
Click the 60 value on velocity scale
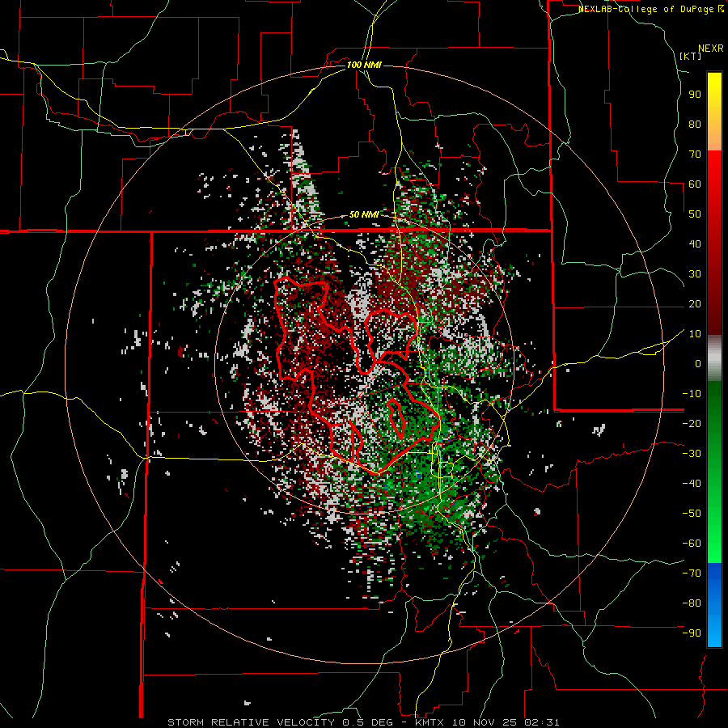(x=695, y=184)
